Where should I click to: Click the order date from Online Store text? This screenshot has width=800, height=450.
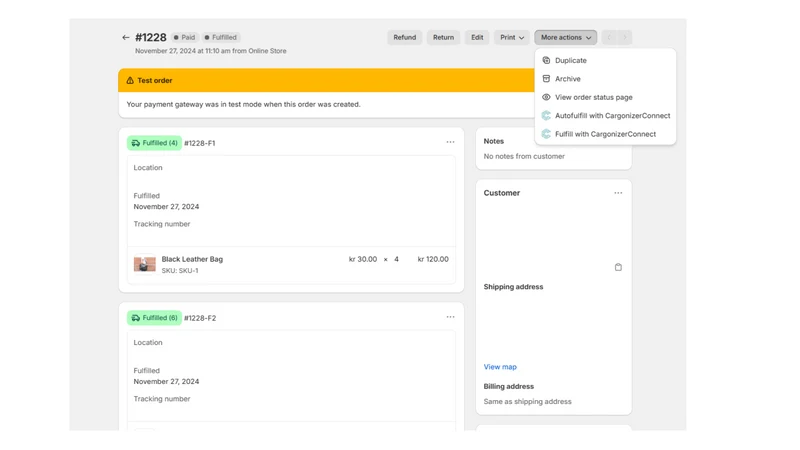[211, 51]
